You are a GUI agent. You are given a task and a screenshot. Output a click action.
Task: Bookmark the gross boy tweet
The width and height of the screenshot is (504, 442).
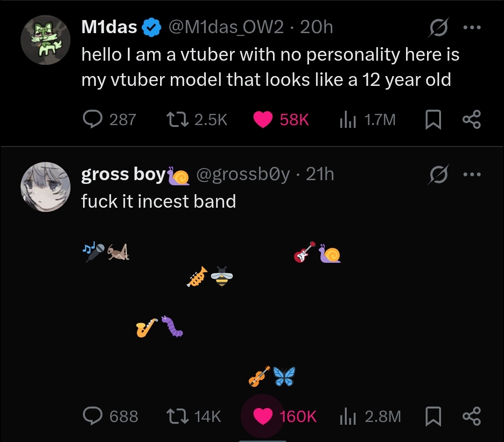point(434,415)
